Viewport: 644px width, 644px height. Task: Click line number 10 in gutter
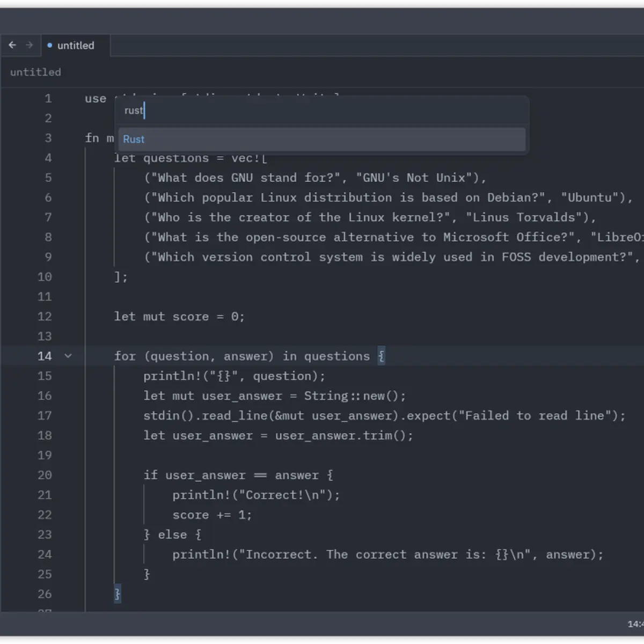pos(45,277)
